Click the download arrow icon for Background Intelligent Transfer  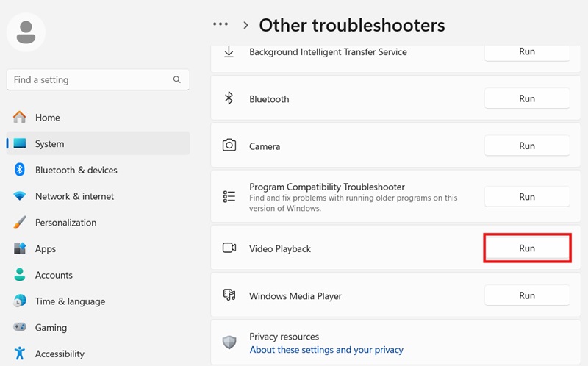coord(229,51)
